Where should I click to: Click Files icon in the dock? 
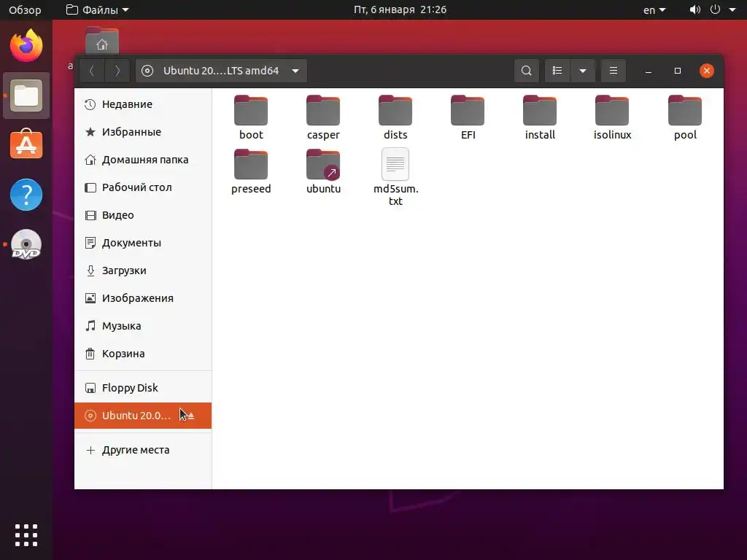(x=26, y=96)
